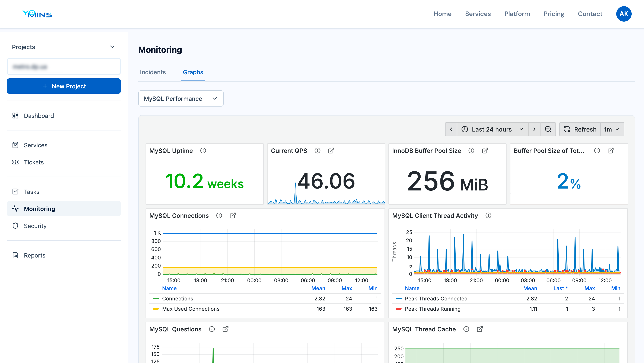Viewport: 644px width, 363px height.
Task: Toggle the Connections series in MySQL Connections legend
Action: point(178,299)
